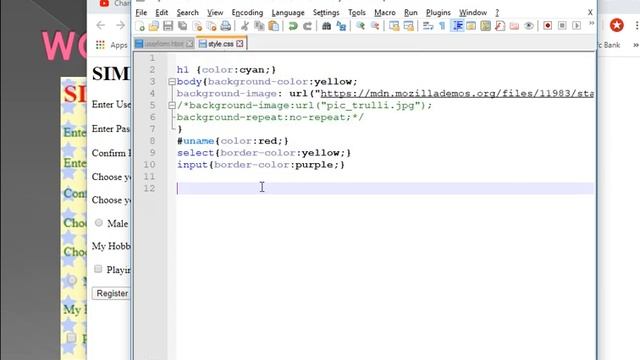Image resolution: width=640 pixels, height=360 pixels.
Task: Click the Function list toolbar icon
Action: pyautogui.click(x=500, y=27)
